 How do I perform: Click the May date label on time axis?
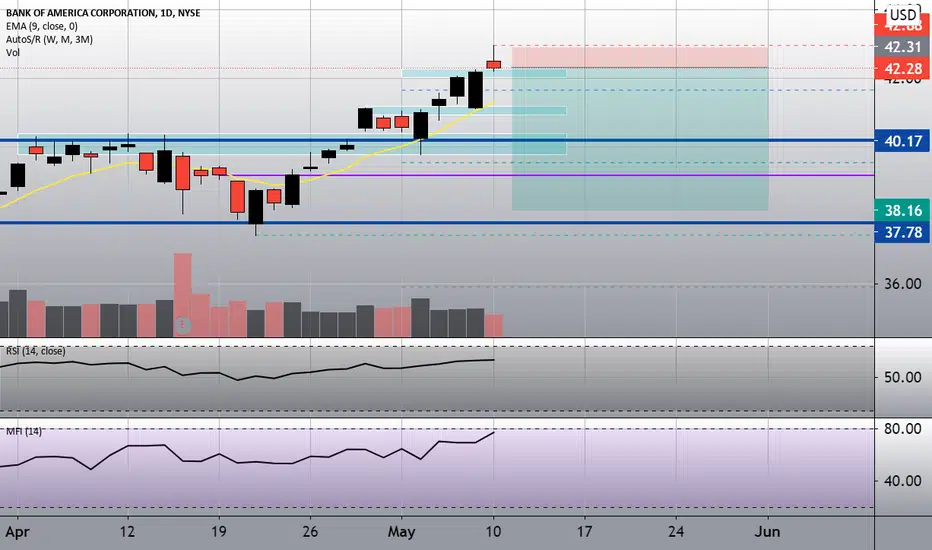point(401,532)
